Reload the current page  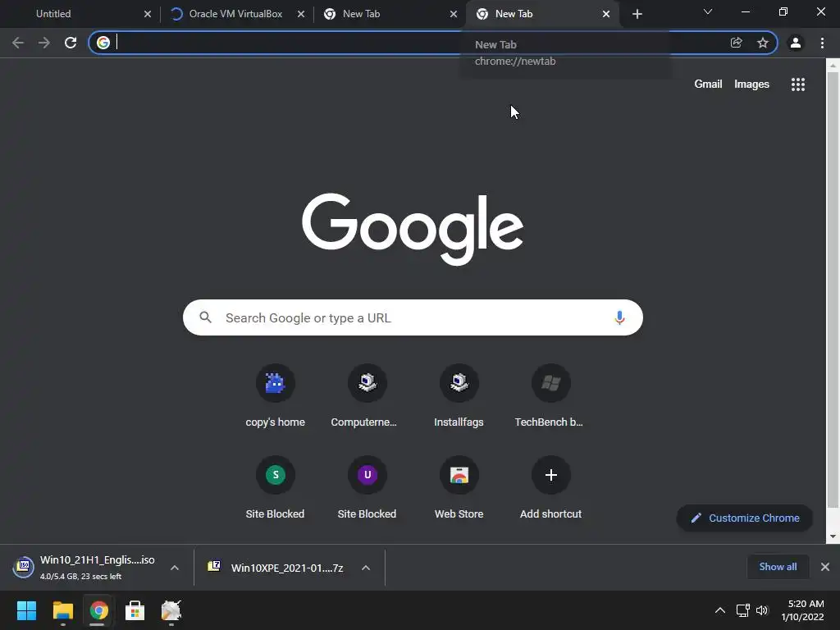(71, 43)
